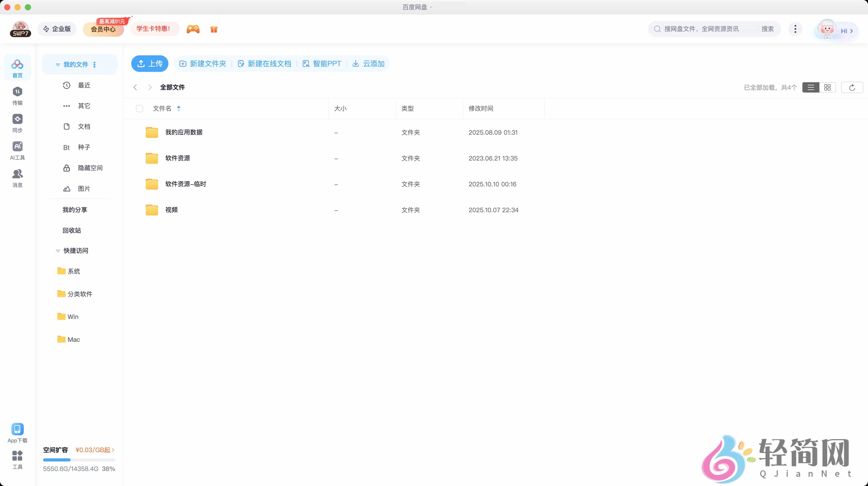Open the 消息 messages icon
This screenshot has width=868, height=486.
point(17,174)
